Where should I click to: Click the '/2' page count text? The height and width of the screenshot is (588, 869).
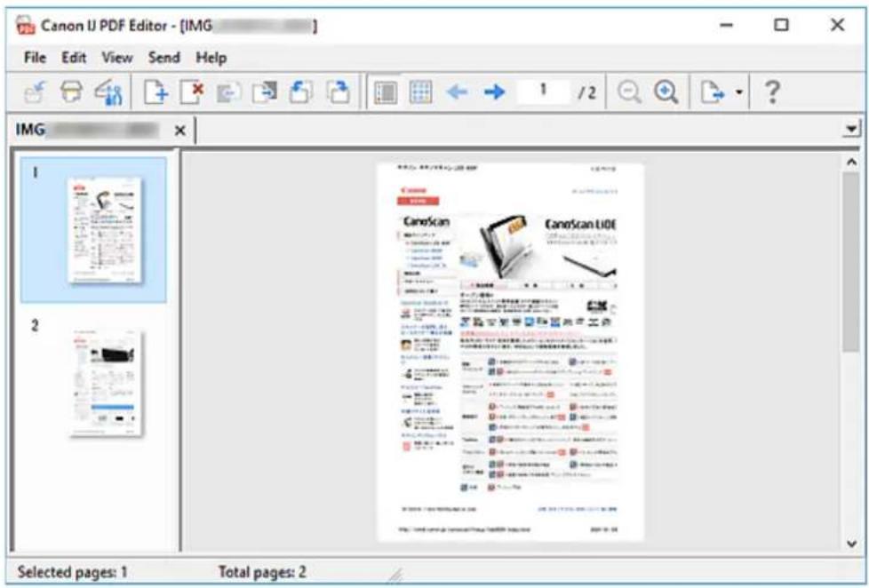587,92
